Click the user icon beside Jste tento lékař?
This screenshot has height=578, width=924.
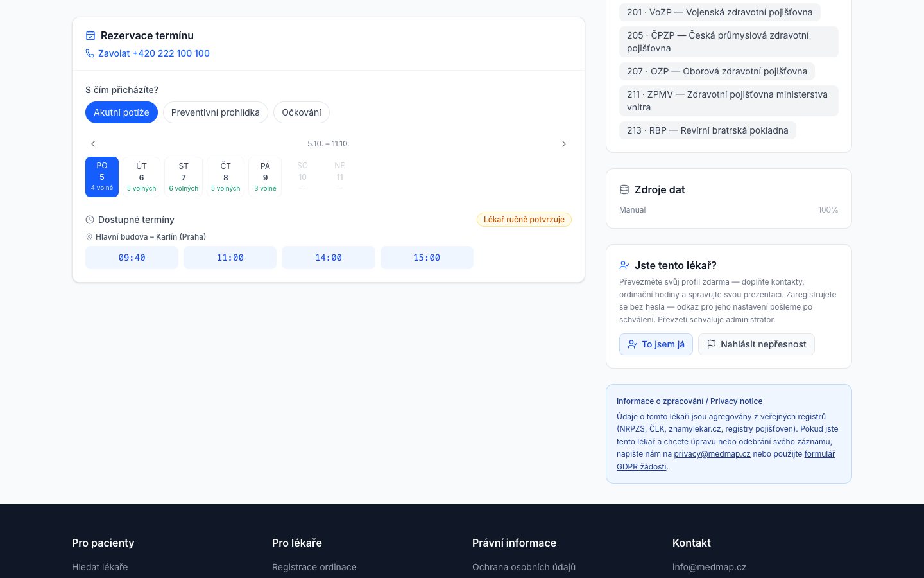click(x=624, y=265)
